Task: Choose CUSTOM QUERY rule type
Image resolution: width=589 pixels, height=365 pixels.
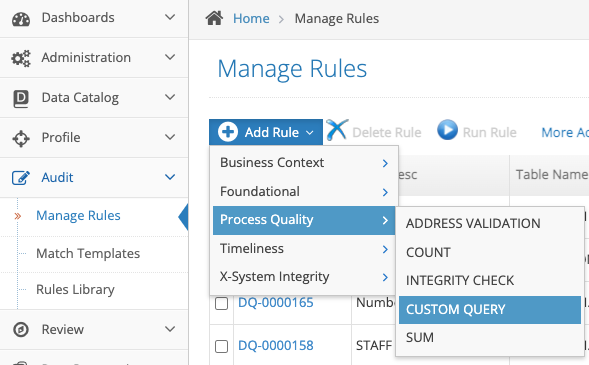Action: pos(490,310)
